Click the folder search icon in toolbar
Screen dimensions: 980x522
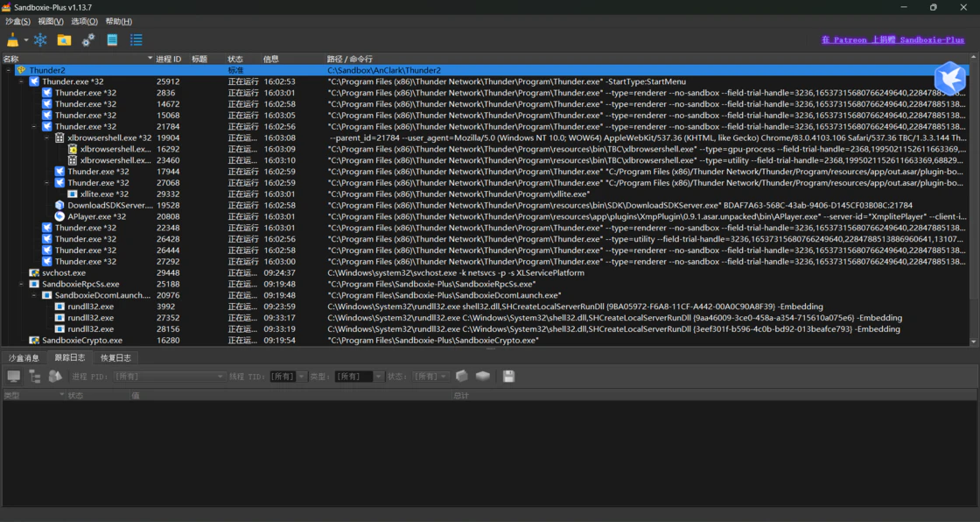click(65, 40)
